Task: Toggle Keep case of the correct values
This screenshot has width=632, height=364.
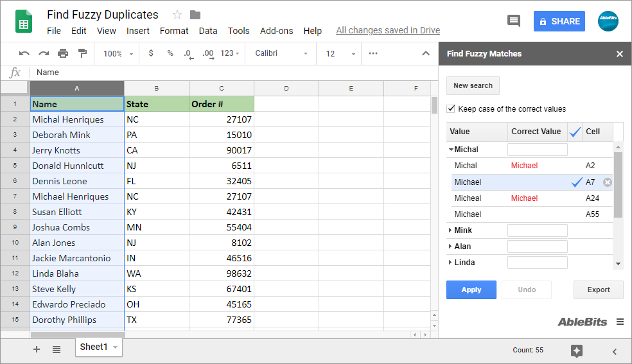Action: click(x=451, y=108)
